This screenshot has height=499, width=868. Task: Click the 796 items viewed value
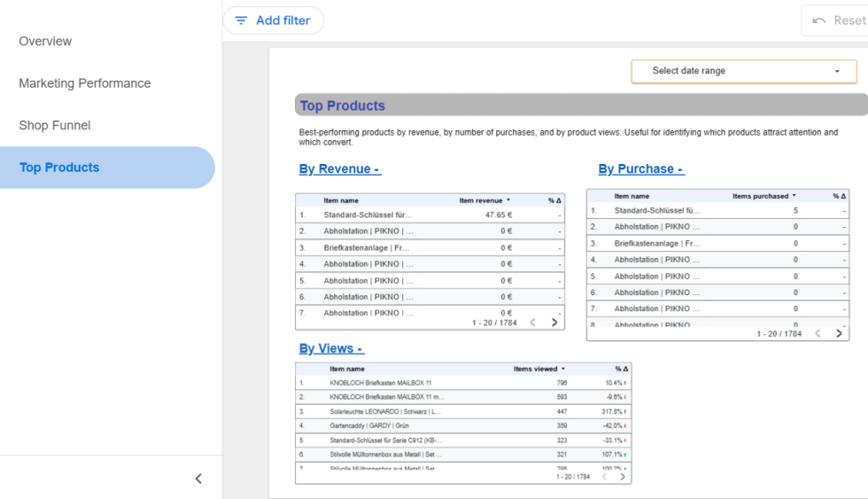[x=562, y=383]
